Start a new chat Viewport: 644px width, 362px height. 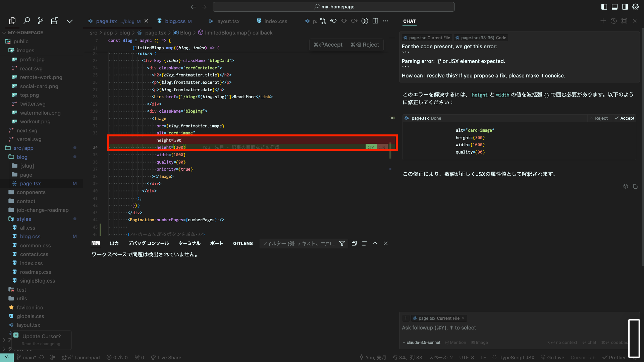click(603, 21)
